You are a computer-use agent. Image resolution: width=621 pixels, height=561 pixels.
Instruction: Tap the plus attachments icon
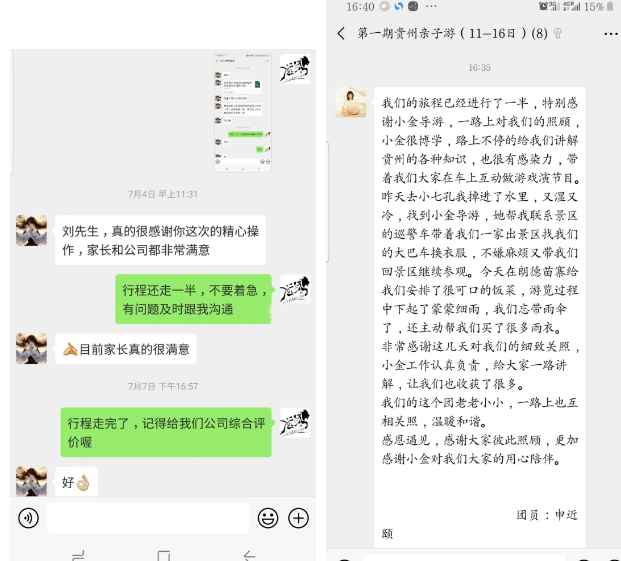(298, 517)
